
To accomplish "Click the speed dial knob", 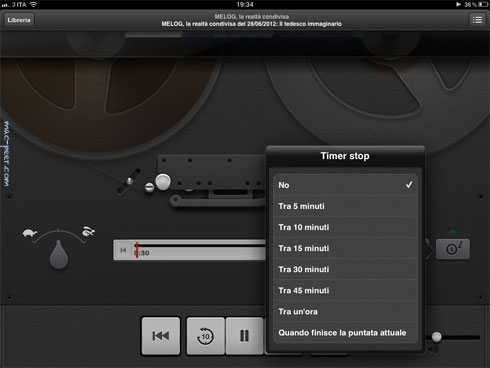I will pyautogui.click(x=59, y=254).
